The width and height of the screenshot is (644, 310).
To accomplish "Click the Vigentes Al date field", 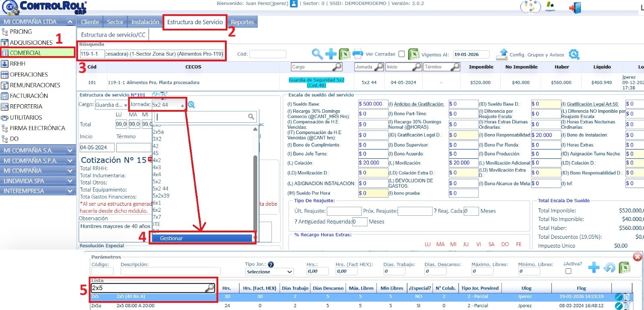I will (471, 54).
